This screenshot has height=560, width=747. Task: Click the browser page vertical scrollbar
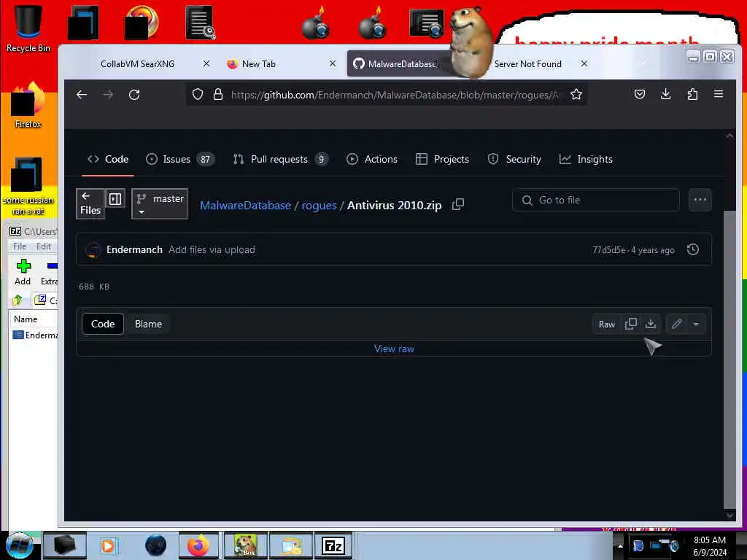click(729, 359)
